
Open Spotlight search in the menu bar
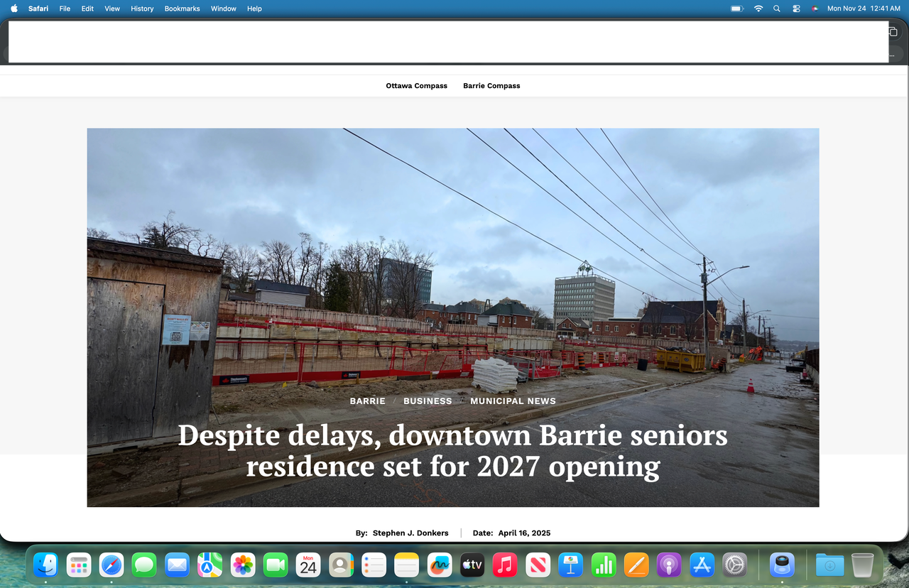tap(777, 9)
